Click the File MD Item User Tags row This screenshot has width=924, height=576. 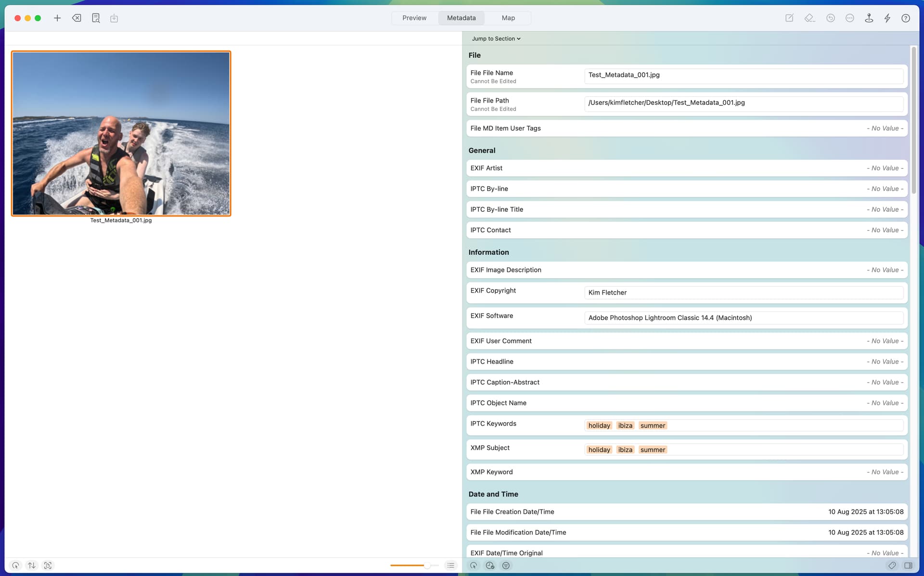point(687,128)
